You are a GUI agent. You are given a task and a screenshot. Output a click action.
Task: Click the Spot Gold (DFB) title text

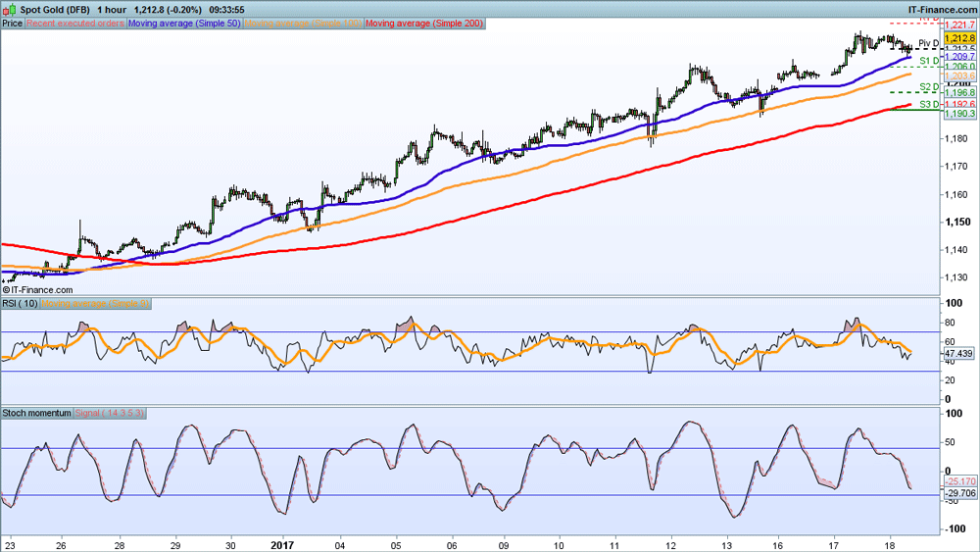(55, 10)
